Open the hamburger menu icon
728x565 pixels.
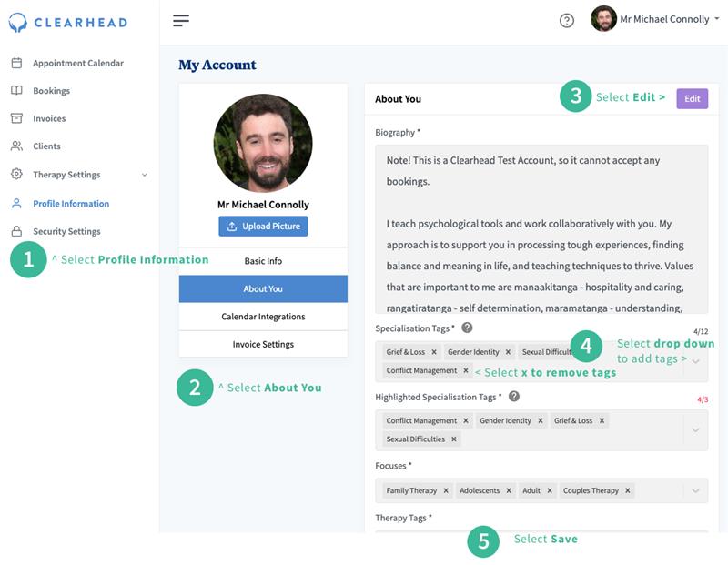tap(181, 20)
